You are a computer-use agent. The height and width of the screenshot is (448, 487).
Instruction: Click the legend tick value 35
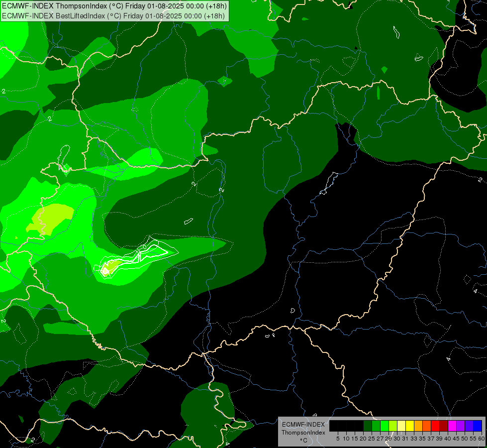click(422, 439)
